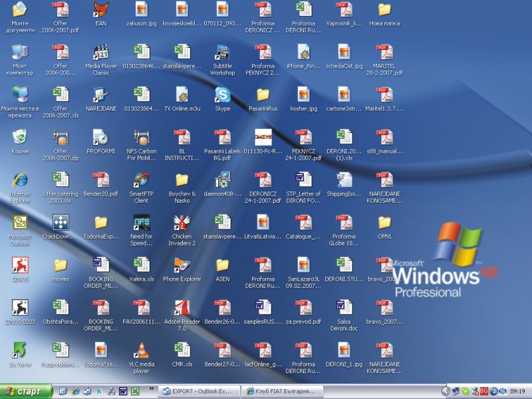The width and height of the screenshot is (532, 399).
Task: Click the Старт button
Action: point(27,391)
